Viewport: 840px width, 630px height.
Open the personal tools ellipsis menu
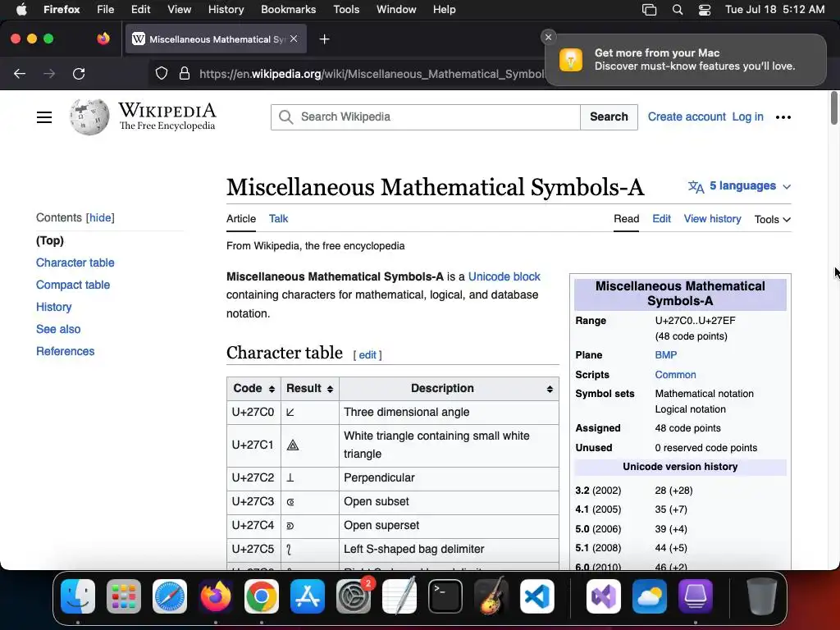[783, 117]
